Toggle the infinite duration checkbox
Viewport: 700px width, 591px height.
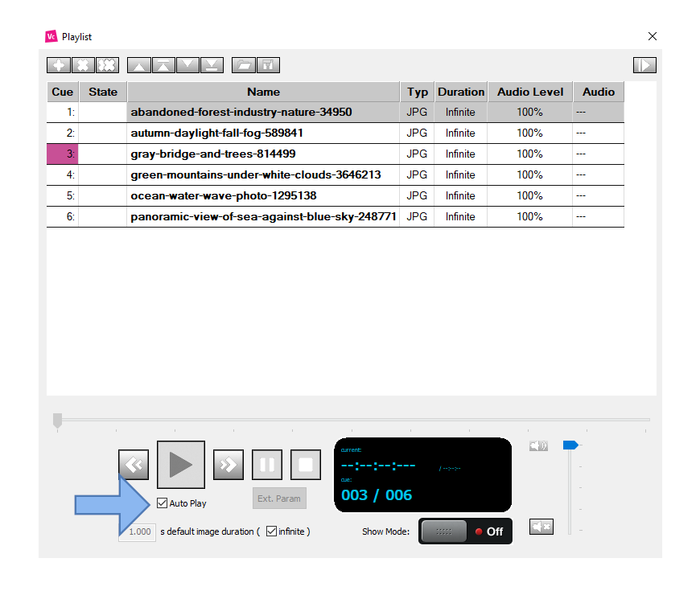271,531
